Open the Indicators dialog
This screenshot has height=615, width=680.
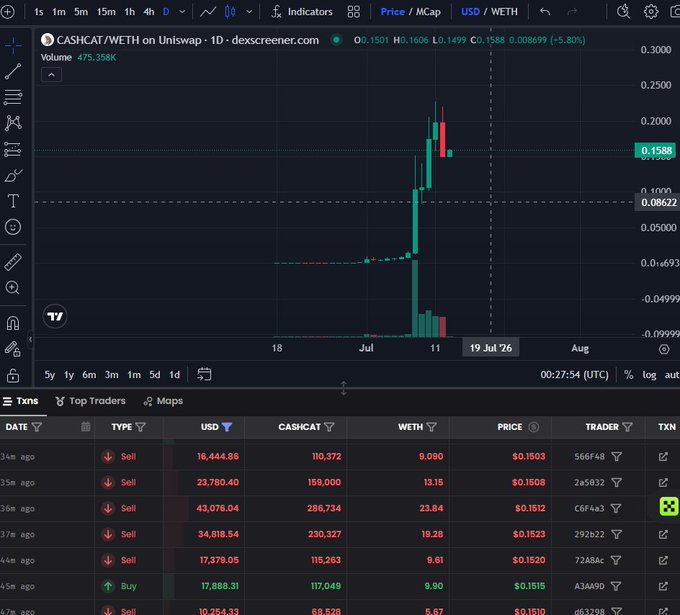pos(302,12)
